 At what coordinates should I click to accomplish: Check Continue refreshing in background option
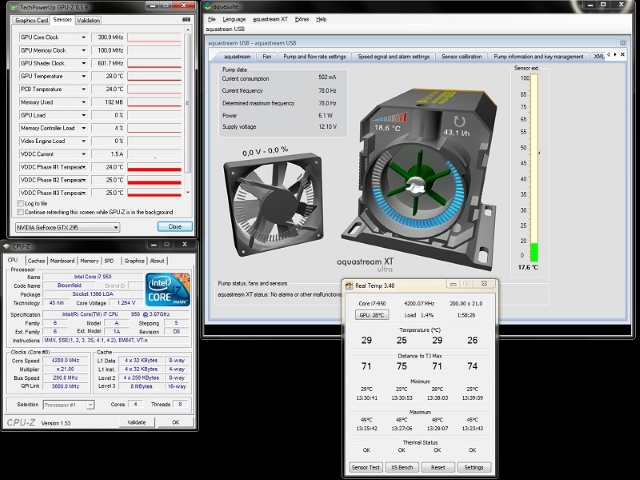(x=20, y=211)
